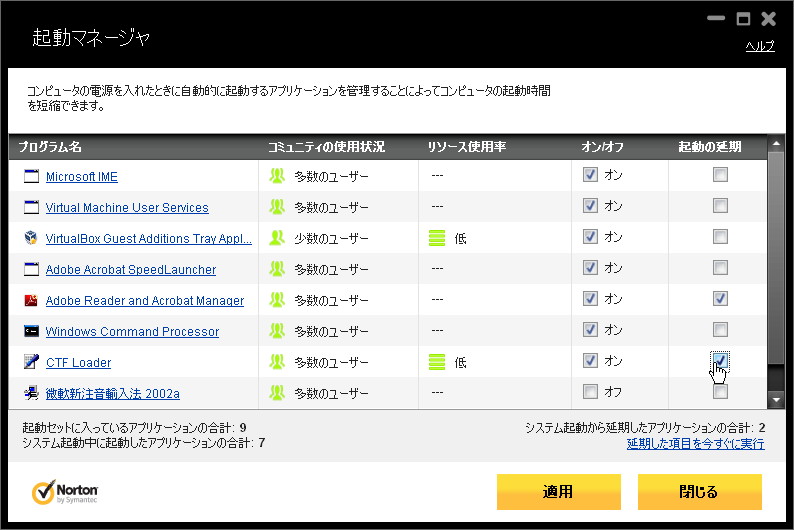Screen dimensions: 794x530
Task: Click community users icon in Microsoft IME row
Action: click(277, 176)
